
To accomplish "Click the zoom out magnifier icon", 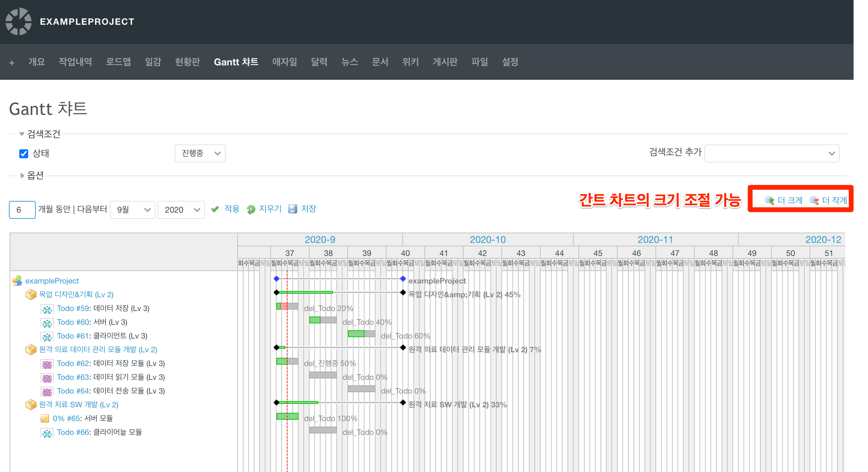I will (814, 200).
